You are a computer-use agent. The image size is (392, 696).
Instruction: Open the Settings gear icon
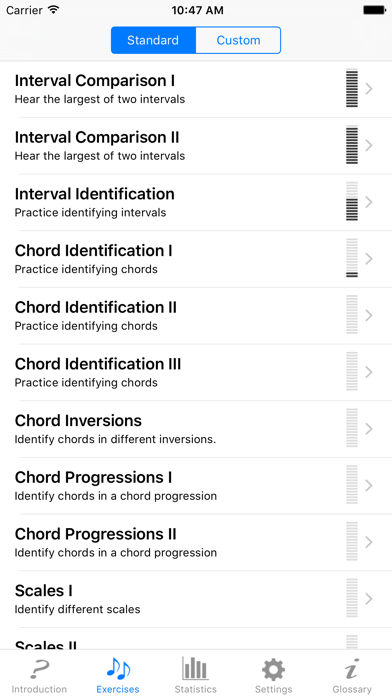(x=273, y=669)
